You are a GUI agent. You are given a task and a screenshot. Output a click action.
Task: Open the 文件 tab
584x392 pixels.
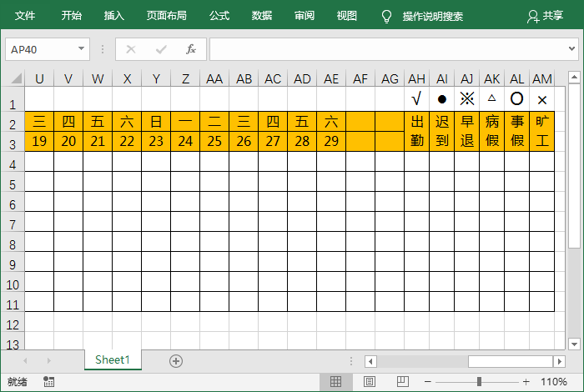25,16
